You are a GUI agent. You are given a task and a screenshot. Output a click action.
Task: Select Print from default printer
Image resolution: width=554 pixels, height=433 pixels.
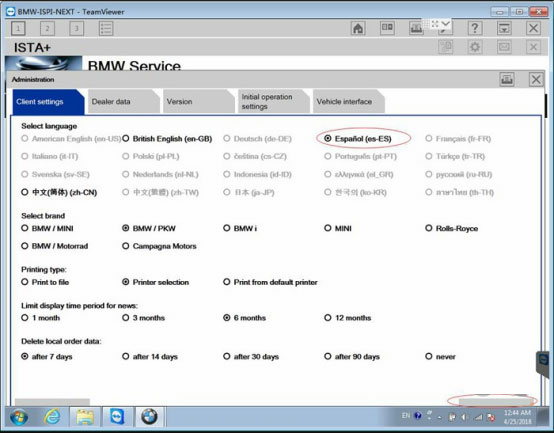pos(270,282)
